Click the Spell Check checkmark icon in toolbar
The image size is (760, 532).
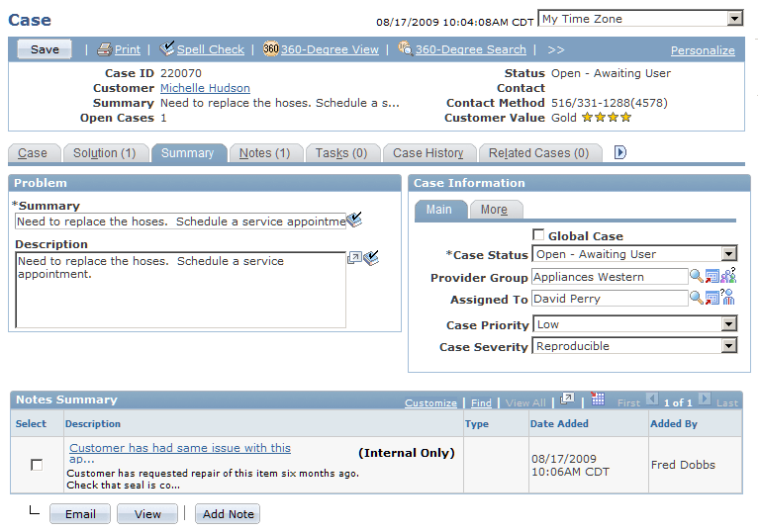point(166,48)
